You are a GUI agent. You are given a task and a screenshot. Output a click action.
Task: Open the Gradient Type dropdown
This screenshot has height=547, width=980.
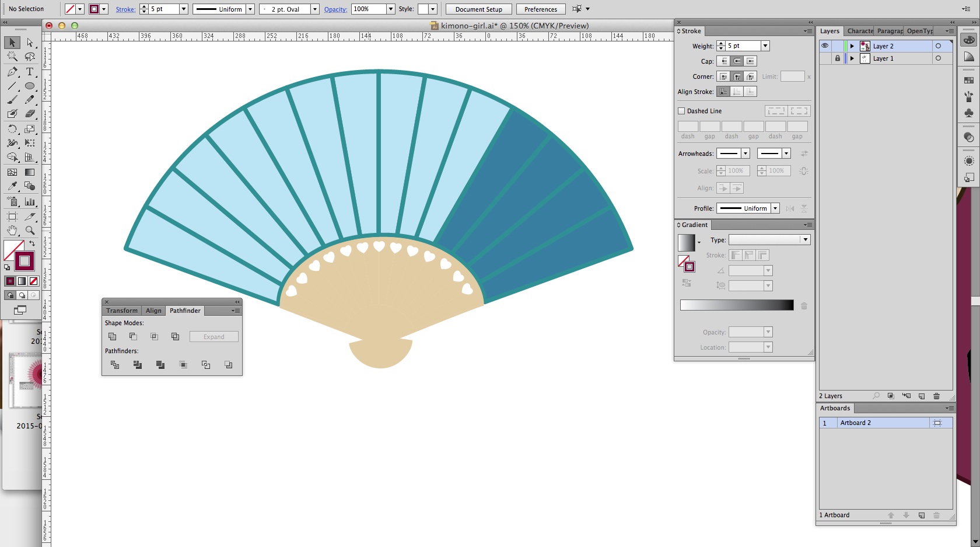[x=805, y=240]
